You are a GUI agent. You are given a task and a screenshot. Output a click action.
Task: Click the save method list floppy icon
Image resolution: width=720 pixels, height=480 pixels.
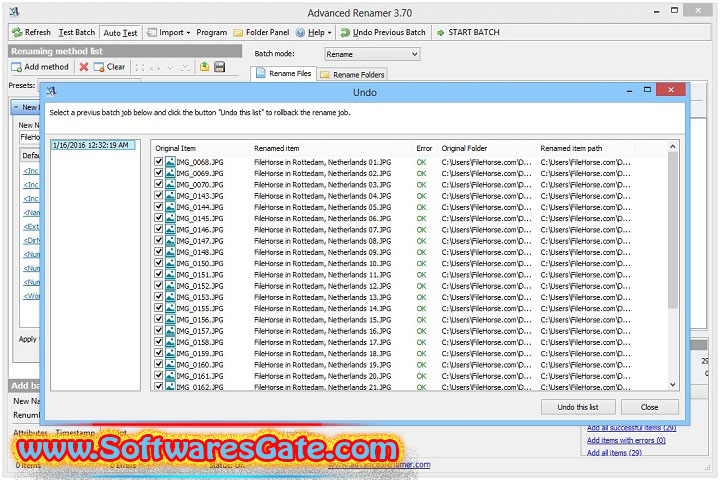click(x=219, y=67)
